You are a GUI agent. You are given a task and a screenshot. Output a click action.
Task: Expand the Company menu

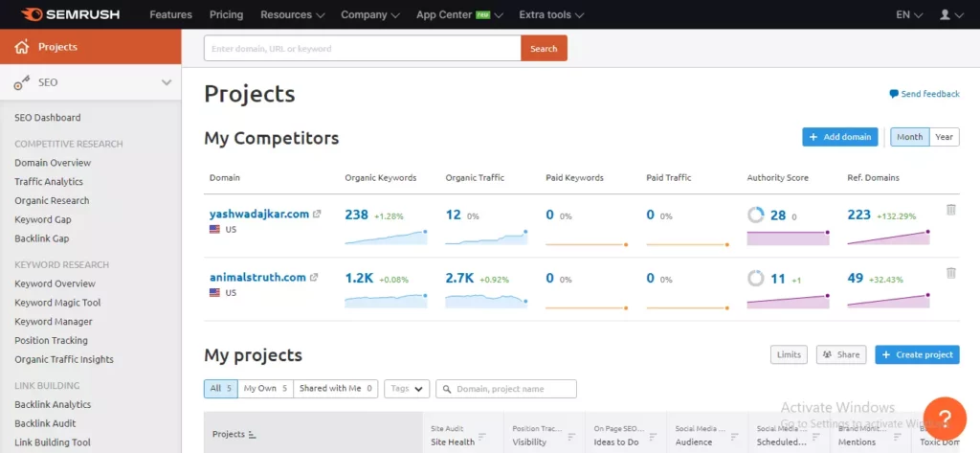tap(370, 14)
